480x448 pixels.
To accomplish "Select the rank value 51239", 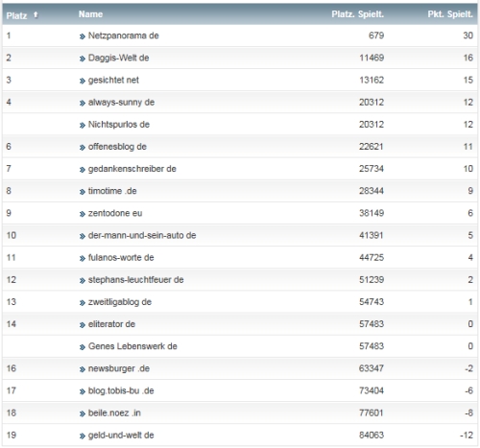I will [372, 280].
